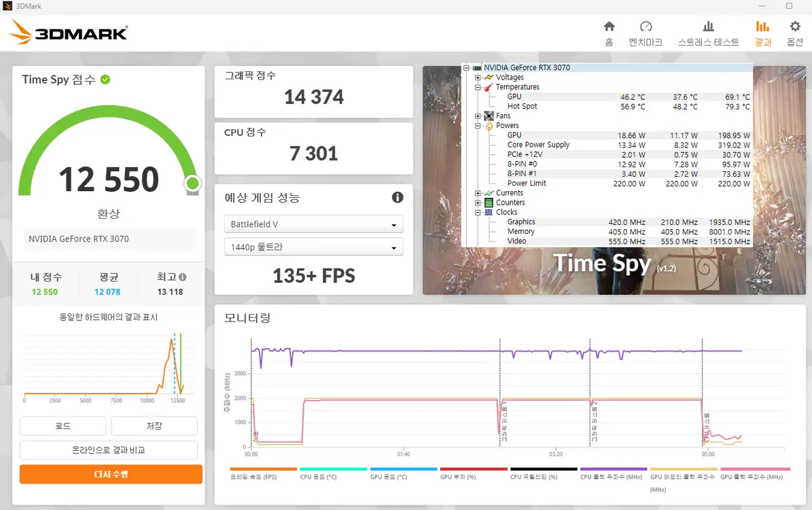Open the Stress Test (스트레스 테스트) icon
The height and width of the screenshot is (510, 812).
pos(709,27)
